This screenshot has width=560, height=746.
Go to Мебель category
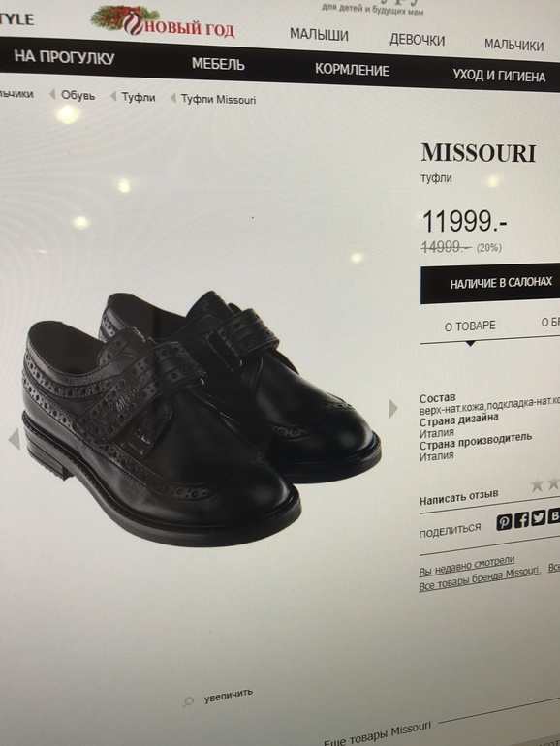click(218, 64)
